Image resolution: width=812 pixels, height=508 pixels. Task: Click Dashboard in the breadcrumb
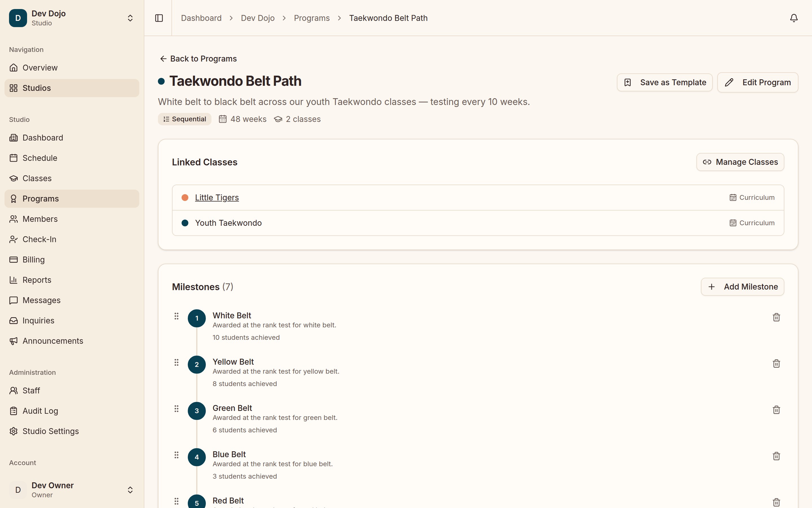point(201,18)
